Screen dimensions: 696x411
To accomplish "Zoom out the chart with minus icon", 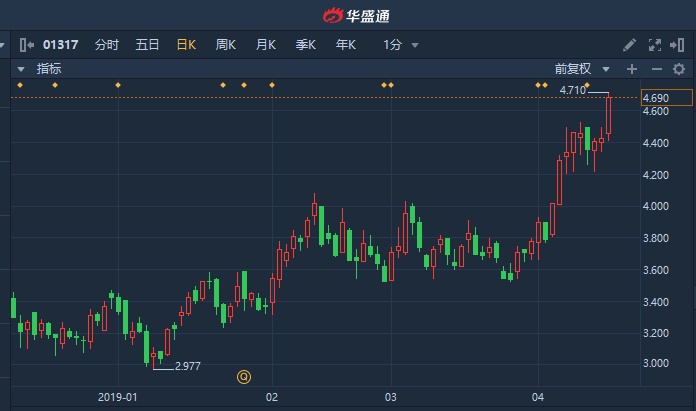I will [x=657, y=69].
